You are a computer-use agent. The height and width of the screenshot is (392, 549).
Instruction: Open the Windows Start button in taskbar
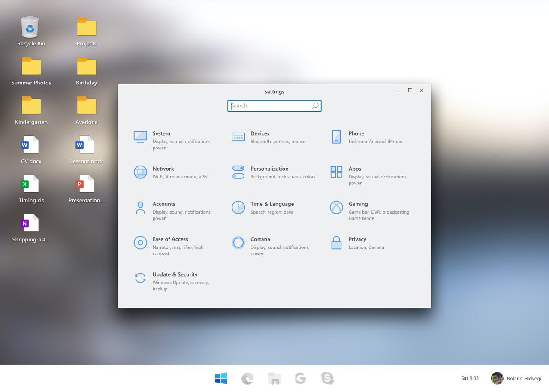point(221,378)
